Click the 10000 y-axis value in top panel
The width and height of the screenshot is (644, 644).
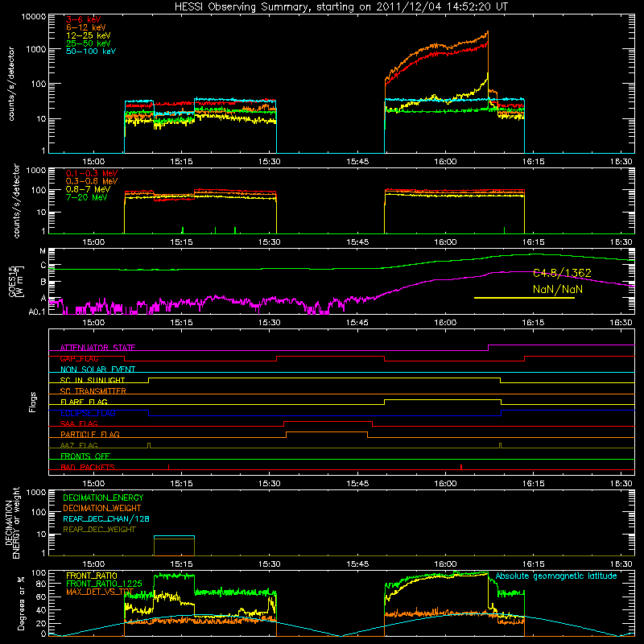(34, 17)
